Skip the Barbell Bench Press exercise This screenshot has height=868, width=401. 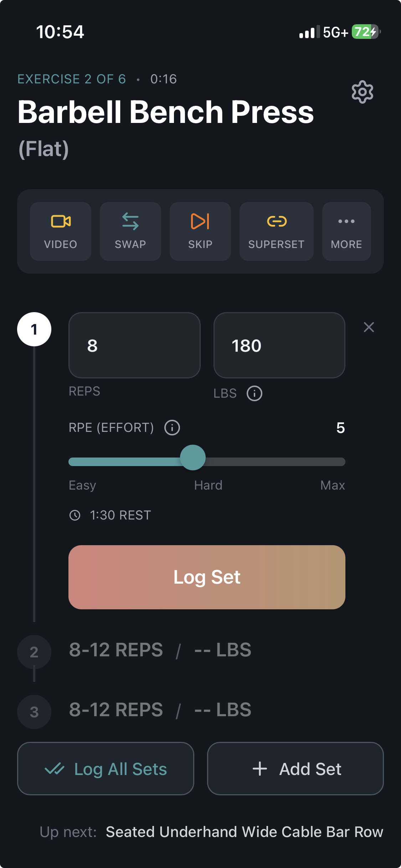pyautogui.click(x=200, y=231)
